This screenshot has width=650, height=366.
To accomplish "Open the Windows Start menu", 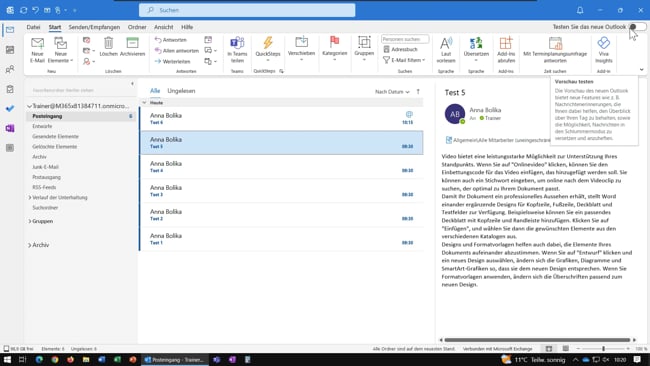I will point(7,359).
